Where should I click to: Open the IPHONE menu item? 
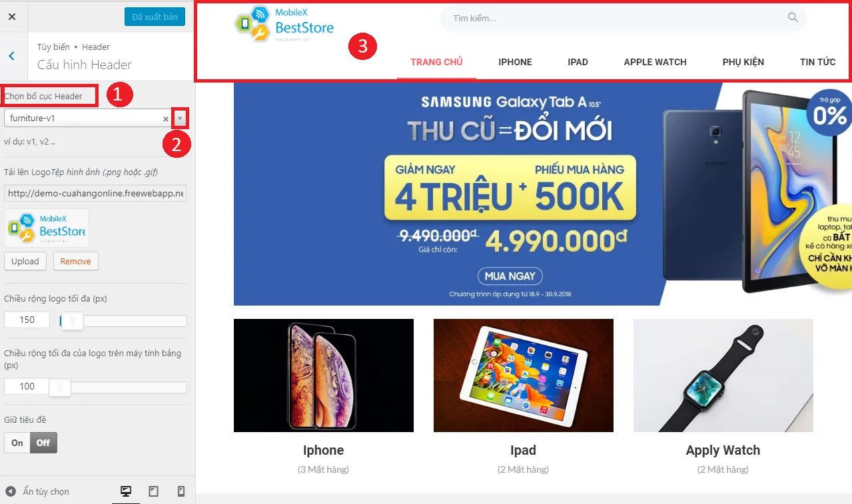[515, 62]
